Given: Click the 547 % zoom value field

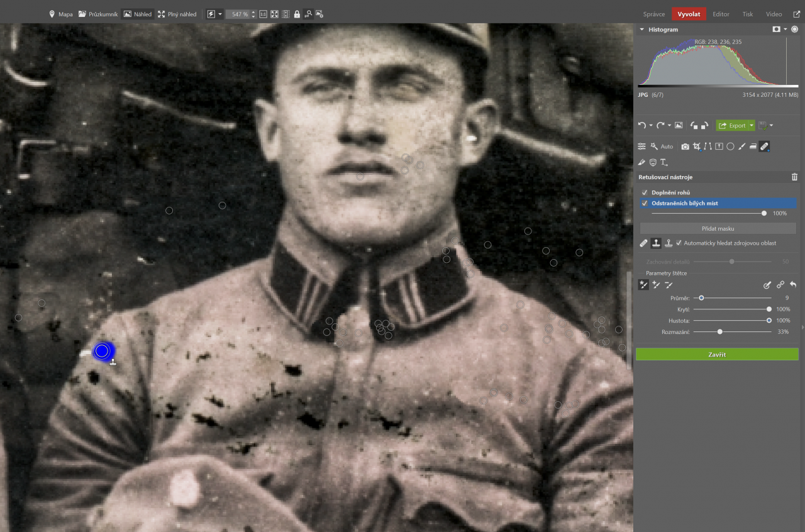Looking at the screenshot, I should [x=241, y=14].
